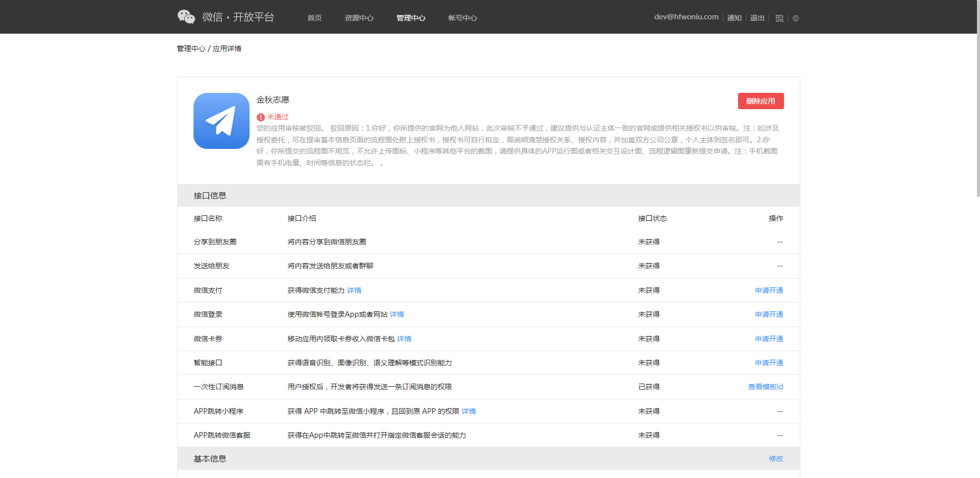Click the red 删除应用 button
This screenshot has height=478, width=980.
[761, 101]
